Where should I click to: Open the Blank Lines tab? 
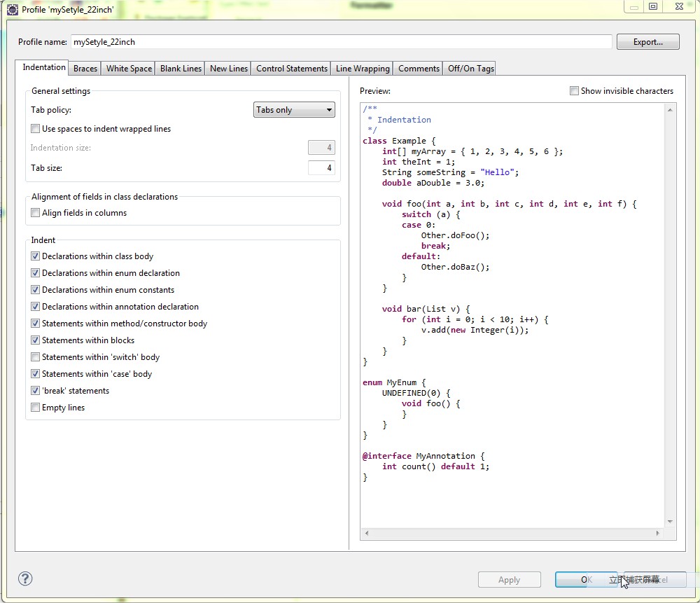[x=181, y=69]
